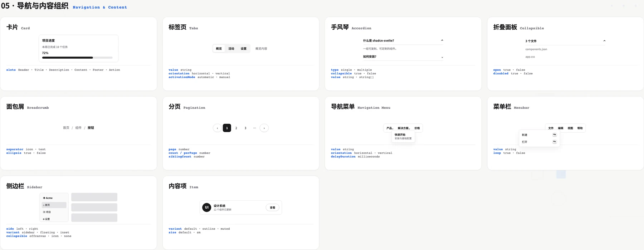This screenshot has height=250, width=644.
Task: Click the 概览内容 tab content text
Action: [x=261, y=49]
